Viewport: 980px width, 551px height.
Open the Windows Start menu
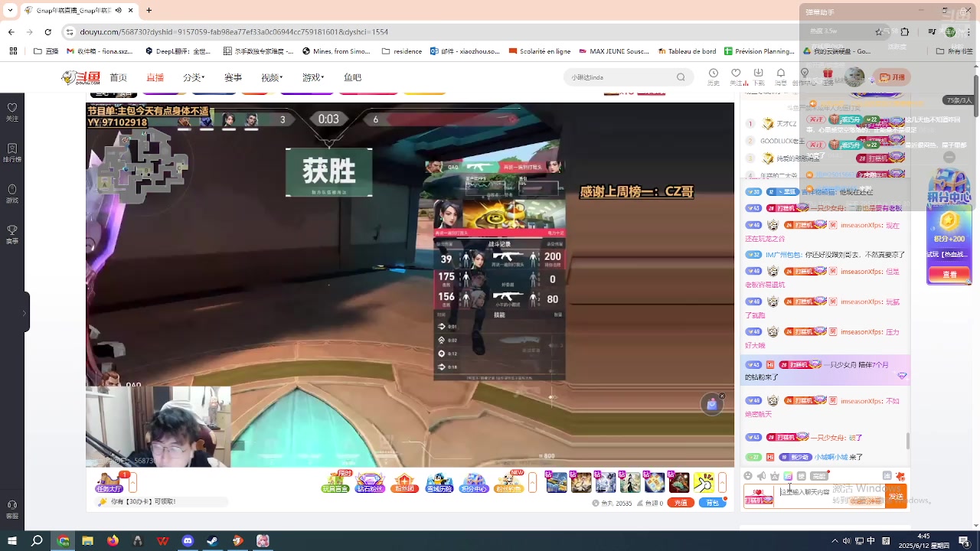point(12,541)
